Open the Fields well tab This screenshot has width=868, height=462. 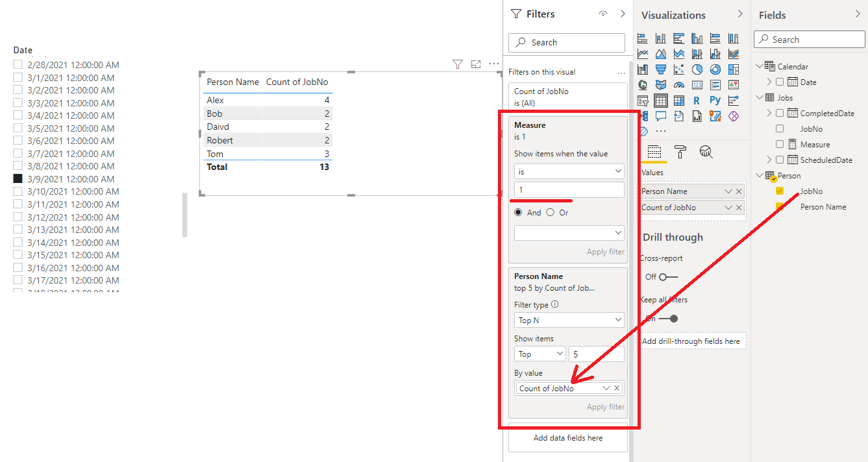[654, 152]
